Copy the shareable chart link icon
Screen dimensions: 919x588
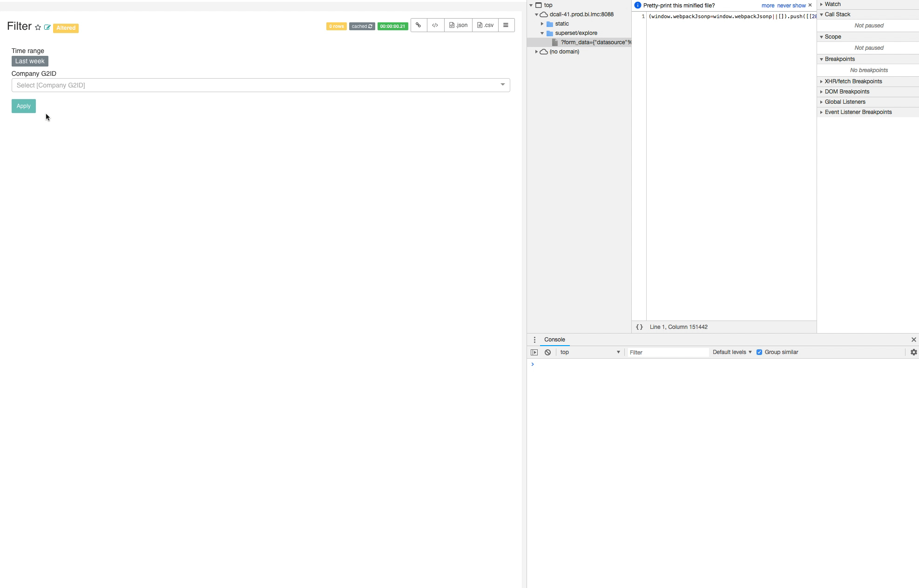pyautogui.click(x=418, y=25)
